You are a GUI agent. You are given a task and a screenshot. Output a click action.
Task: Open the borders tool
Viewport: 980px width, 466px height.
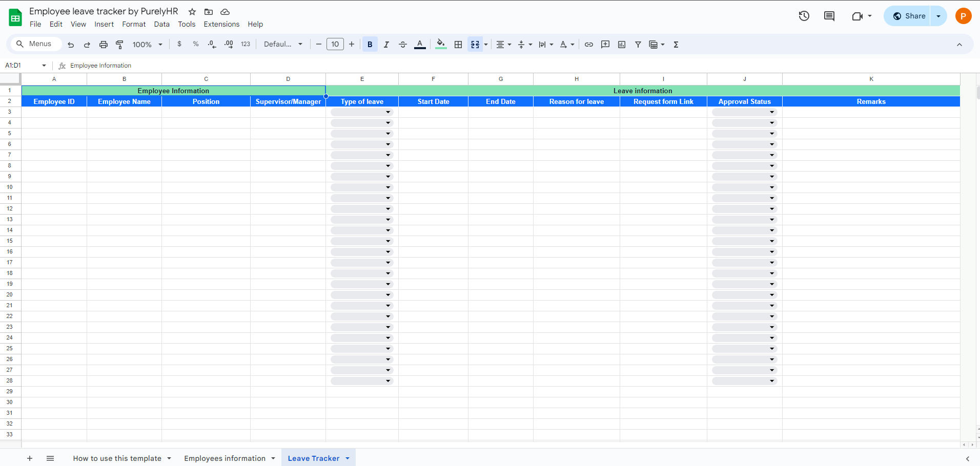458,45
